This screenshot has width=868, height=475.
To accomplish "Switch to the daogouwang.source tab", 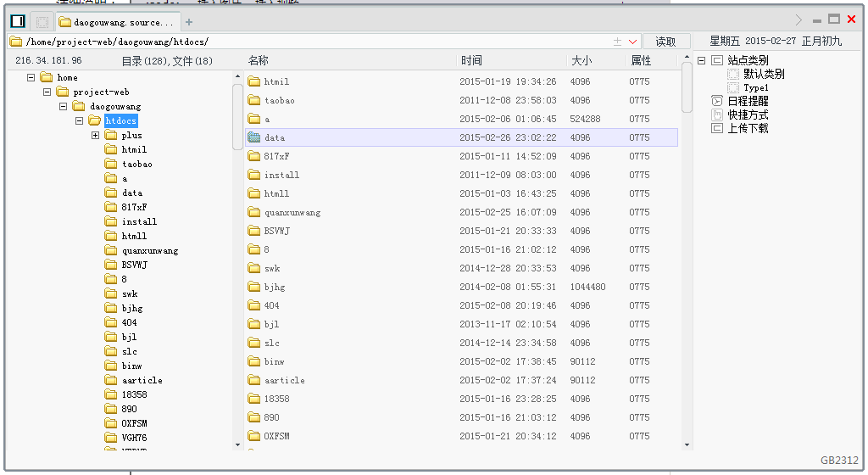I will pos(117,22).
